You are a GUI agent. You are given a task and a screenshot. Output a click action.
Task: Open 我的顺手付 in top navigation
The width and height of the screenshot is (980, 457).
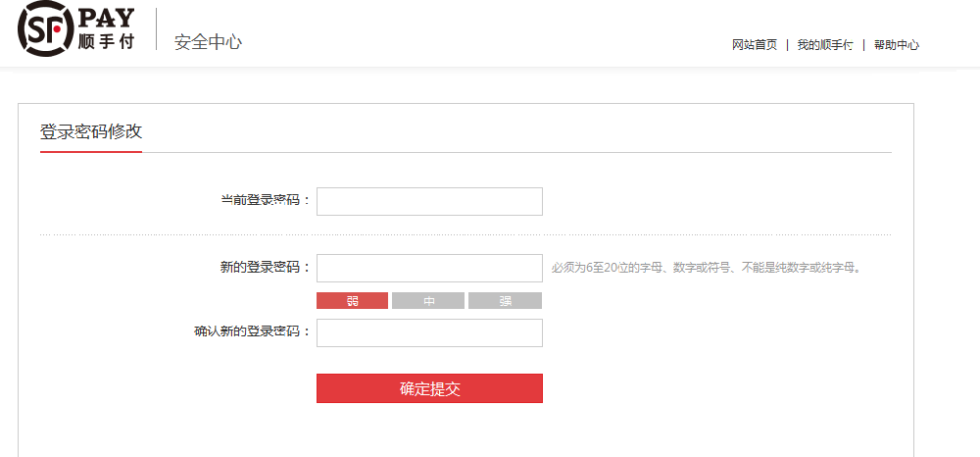(825, 45)
